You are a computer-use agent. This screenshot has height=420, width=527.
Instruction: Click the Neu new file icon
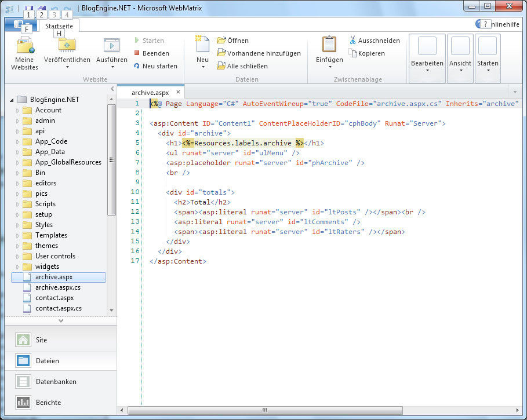[202, 43]
